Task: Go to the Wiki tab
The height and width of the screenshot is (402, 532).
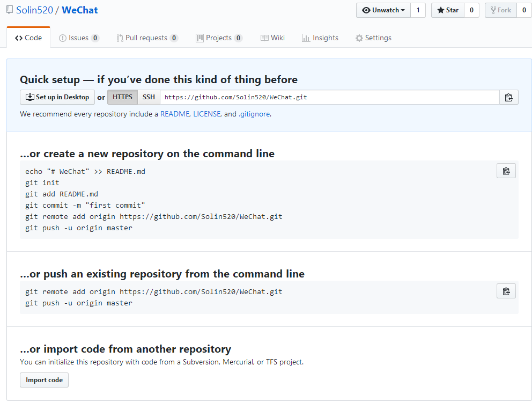Action: coord(272,38)
